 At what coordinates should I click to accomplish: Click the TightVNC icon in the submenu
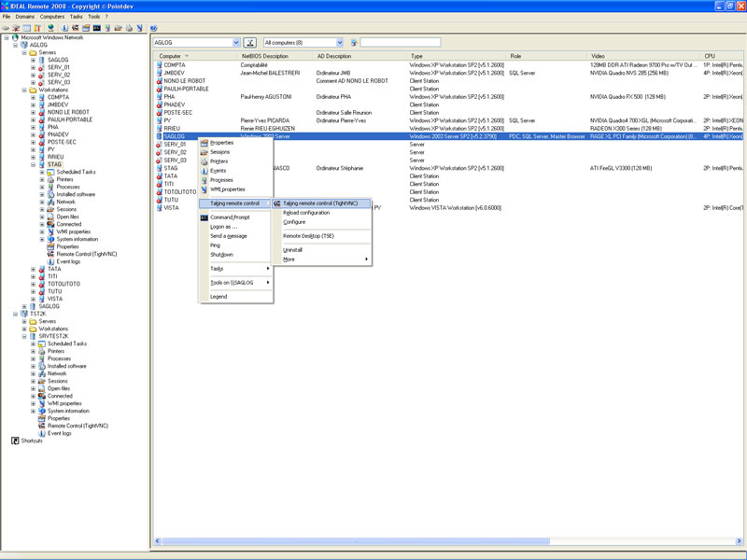click(x=277, y=203)
